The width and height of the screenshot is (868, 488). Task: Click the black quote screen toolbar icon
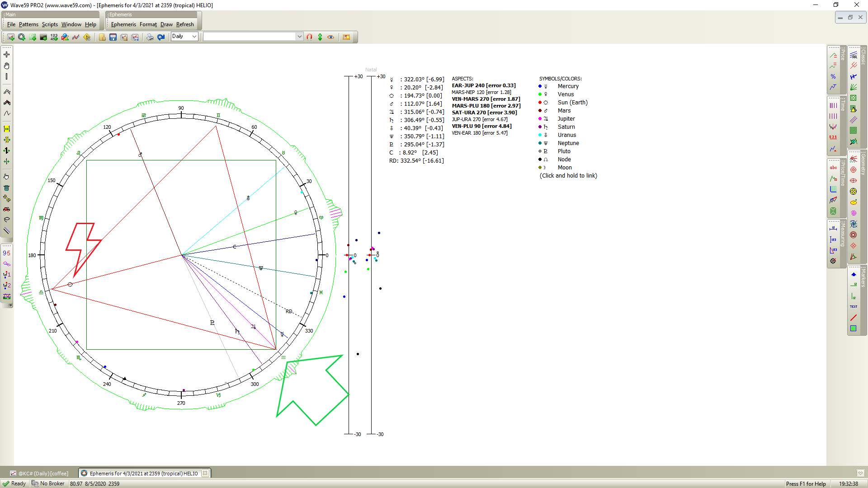(x=43, y=37)
